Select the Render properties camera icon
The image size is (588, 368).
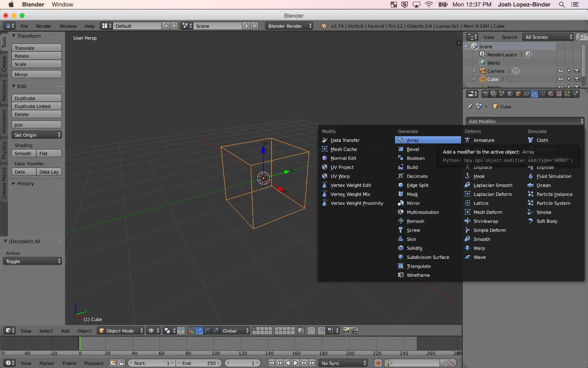click(x=486, y=94)
